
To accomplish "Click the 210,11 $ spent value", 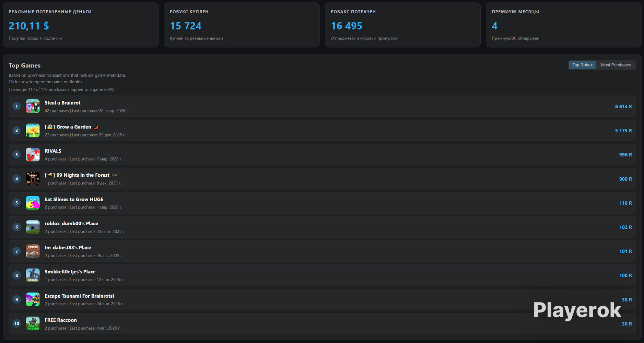I will coord(29,26).
